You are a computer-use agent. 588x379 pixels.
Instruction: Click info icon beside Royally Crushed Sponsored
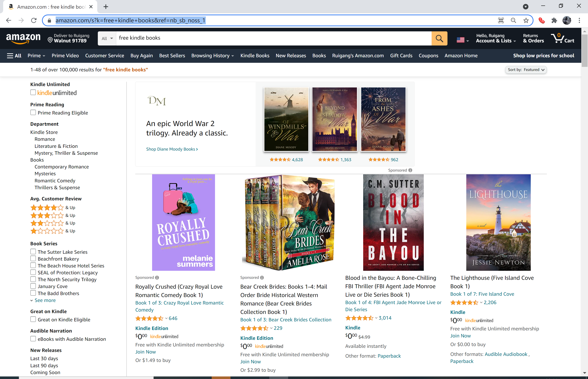click(x=157, y=277)
